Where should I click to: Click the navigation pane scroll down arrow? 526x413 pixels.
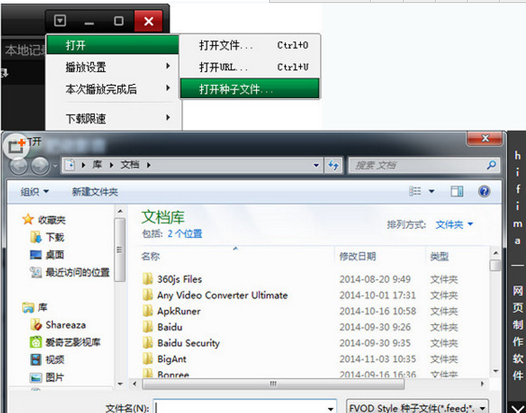[120, 383]
